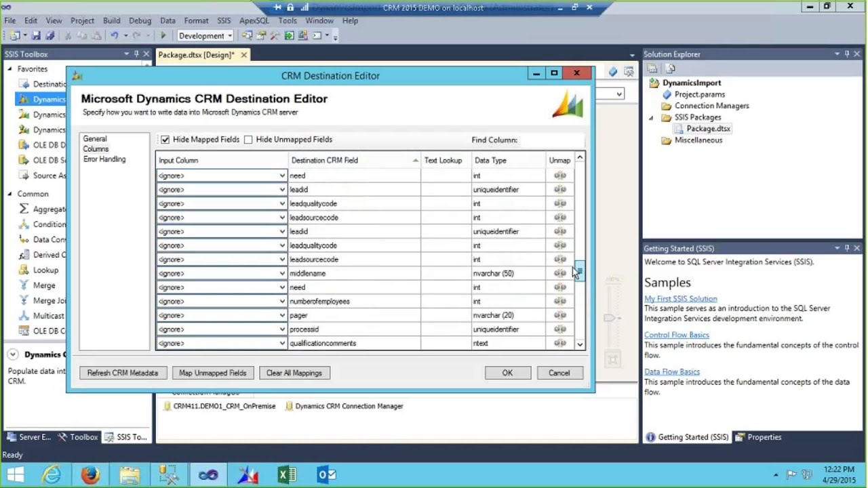Click the Windows Start button
This screenshot has width=868, height=488.
pyautogui.click(x=15, y=475)
